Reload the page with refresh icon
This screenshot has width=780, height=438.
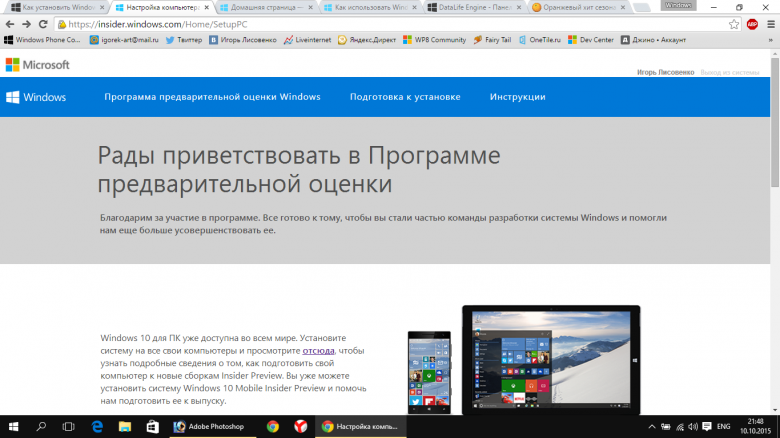43,24
